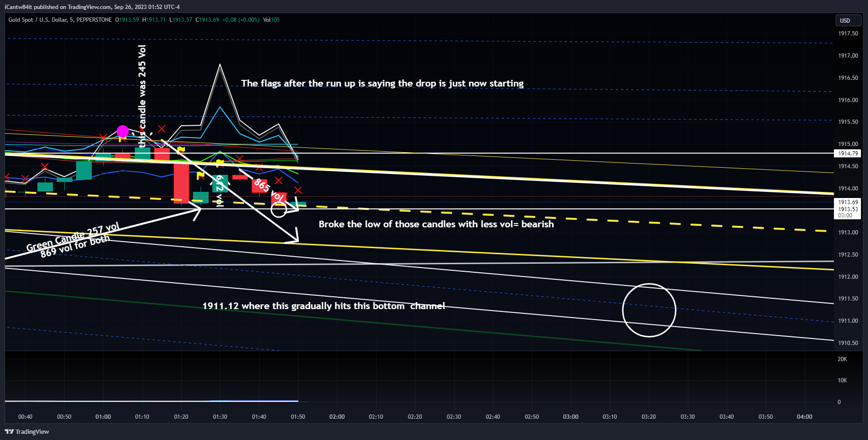
Task: Click the highlighted '1914.79' price line label
Action: click(848, 154)
